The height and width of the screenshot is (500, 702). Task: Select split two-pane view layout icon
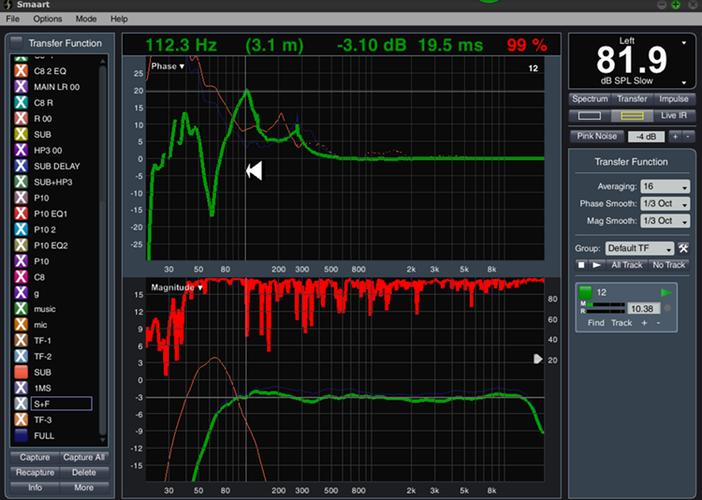point(632,115)
